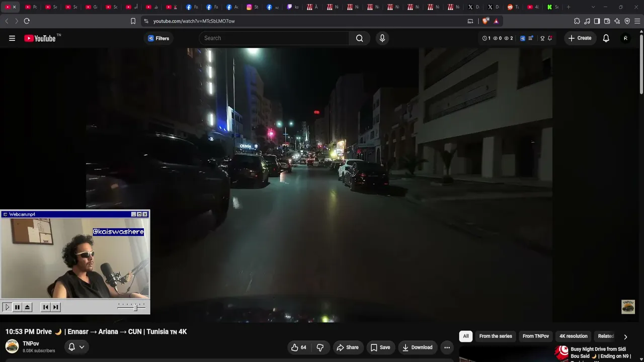Click the TNPov watermark on the video
The width and height of the screenshot is (644, 362).
coord(628,307)
